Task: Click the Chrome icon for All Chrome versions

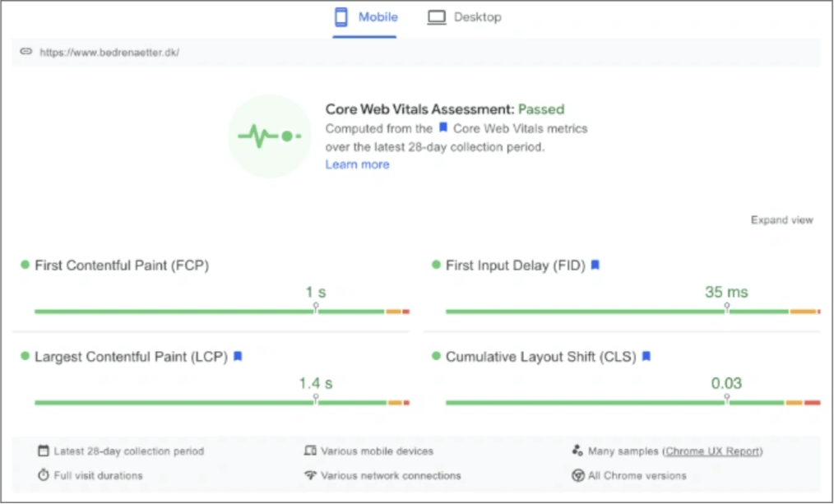Action: [x=577, y=475]
